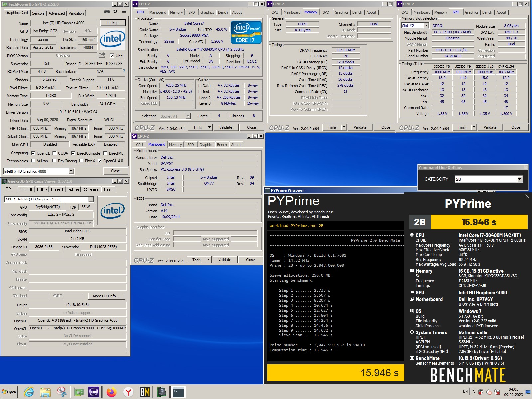The height and width of the screenshot is (399, 532).
Task: Open the Tools dropdown arrow in CPU-Z Mainboard window
Action: pyautogui.click(x=209, y=260)
